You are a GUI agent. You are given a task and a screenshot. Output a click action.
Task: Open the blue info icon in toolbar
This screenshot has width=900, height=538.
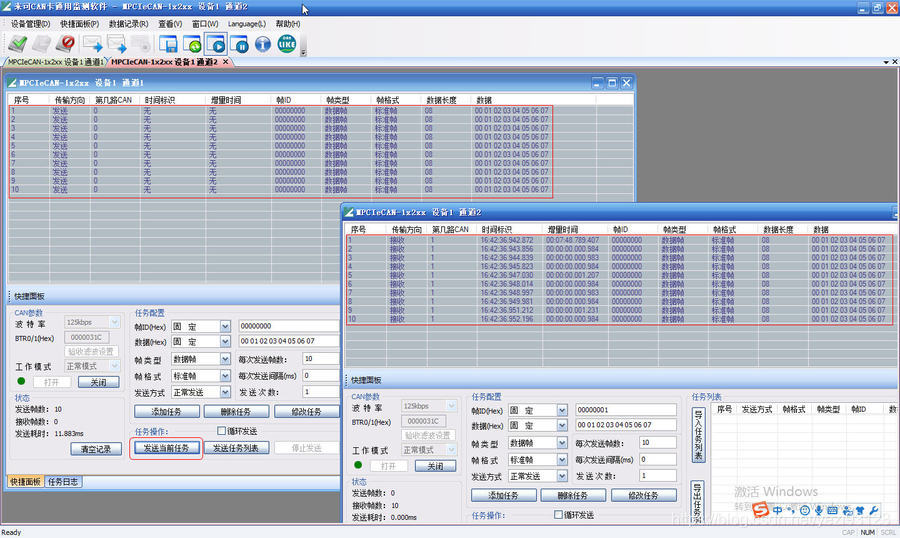(x=263, y=44)
